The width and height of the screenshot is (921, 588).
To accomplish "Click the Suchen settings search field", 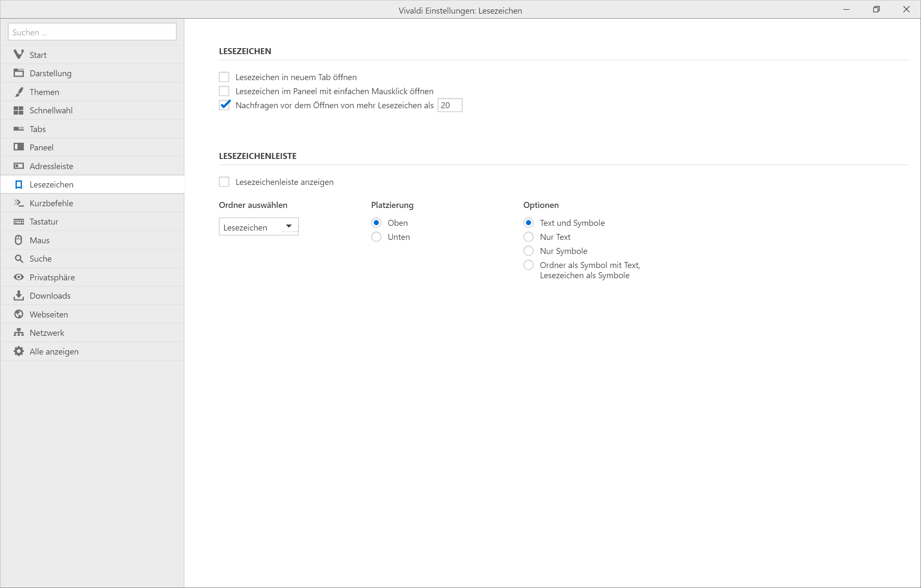I will pos(92,32).
